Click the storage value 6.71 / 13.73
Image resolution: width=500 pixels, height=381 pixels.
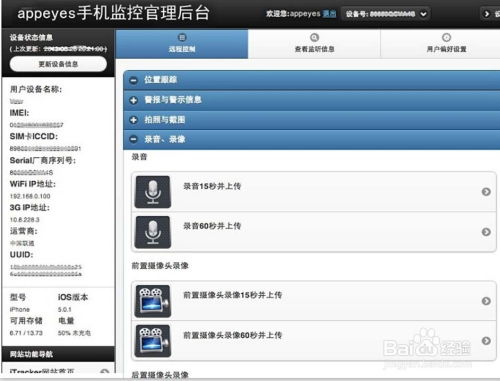[26, 333]
